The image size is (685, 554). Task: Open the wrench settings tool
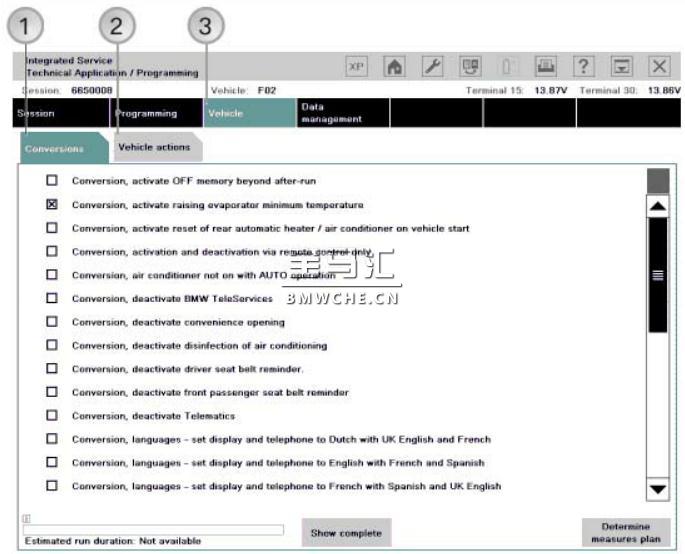tap(433, 67)
